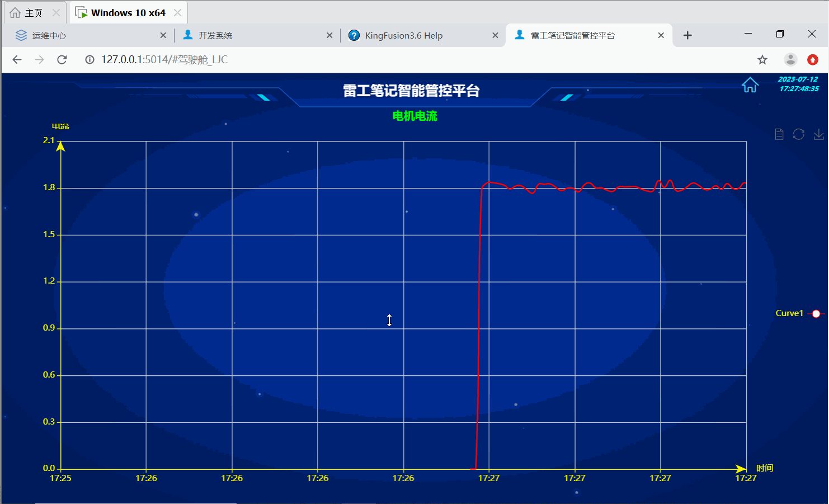The height and width of the screenshot is (504, 829).
Task: Reload the page with the browser refresh icon
Action: tap(62, 59)
